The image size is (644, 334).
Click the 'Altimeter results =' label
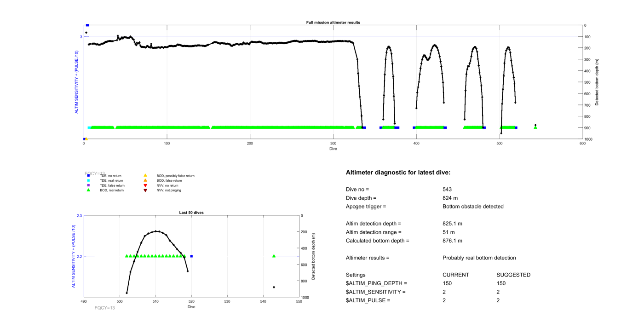368,258
